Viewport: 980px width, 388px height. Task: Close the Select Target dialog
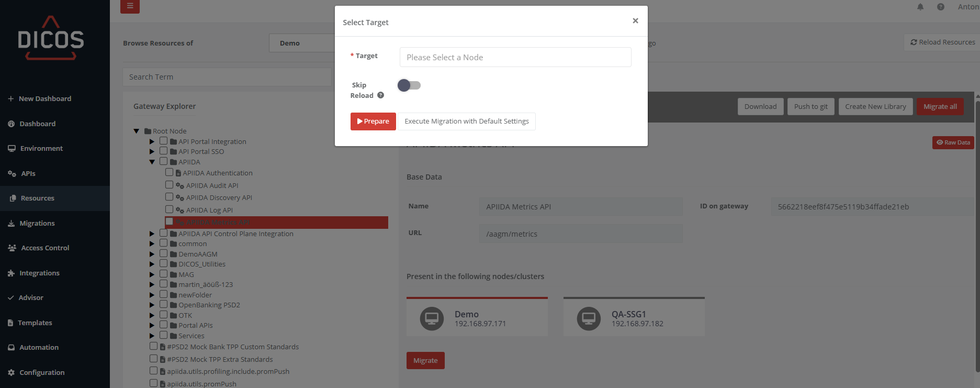[635, 21]
